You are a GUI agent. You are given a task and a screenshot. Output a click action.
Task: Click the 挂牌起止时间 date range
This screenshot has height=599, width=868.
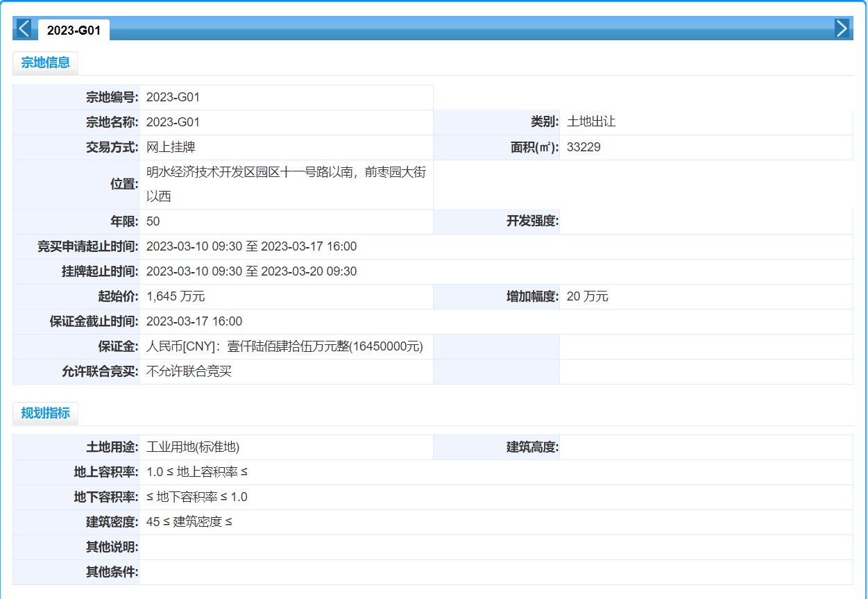pyautogui.click(x=252, y=271)
